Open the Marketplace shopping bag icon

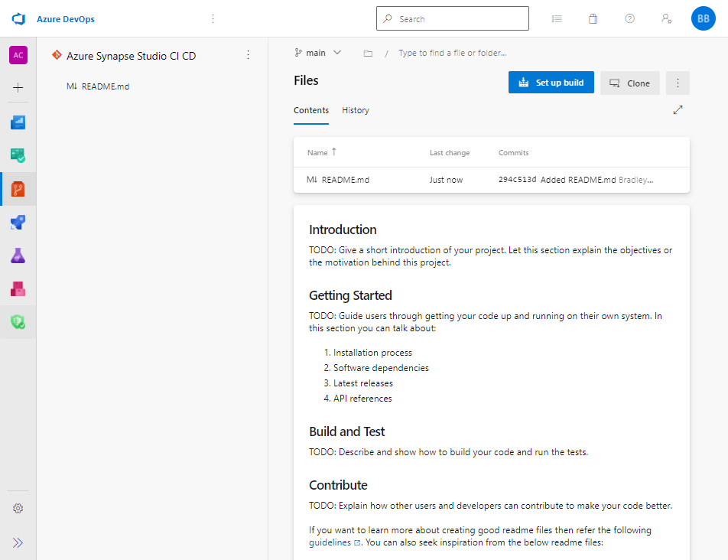pyautogui.click(x=593, y=18)
